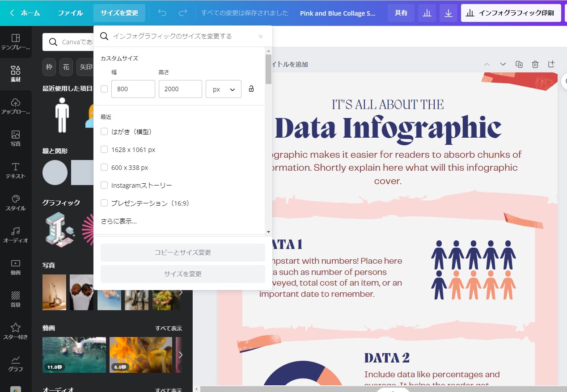Click the コピーとサイズ変更 button
Screen dimensions: 567x392
(183, 253)
